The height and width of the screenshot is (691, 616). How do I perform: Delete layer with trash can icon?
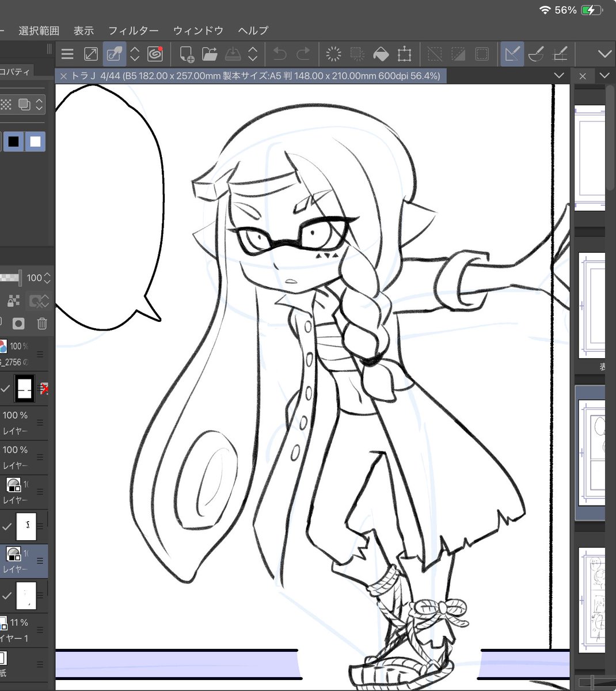(x=42, y=323)
